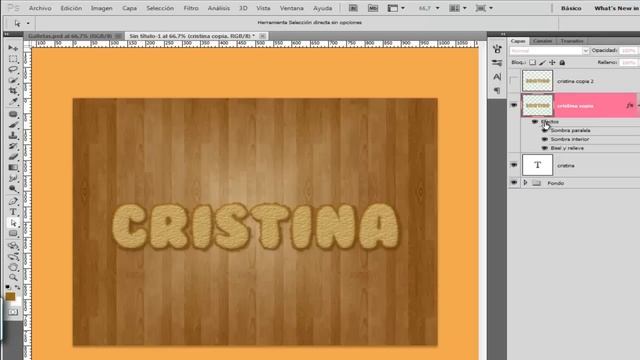The image size is (640, 360).
Task: Select the Dodge tool
Action: click(13, 189)
